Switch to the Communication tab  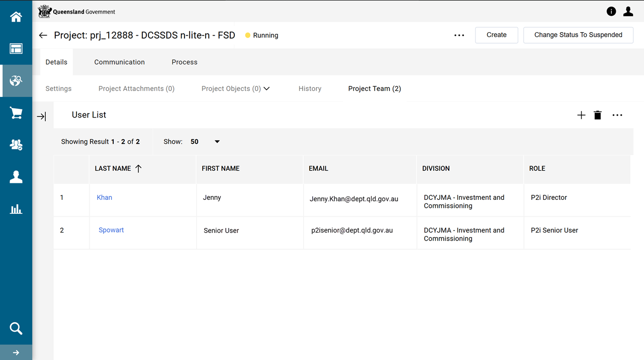click(119, 62)
